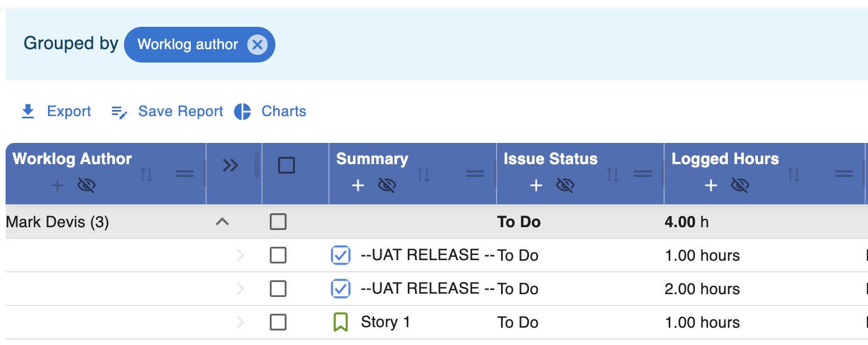Viewport: 868px width, 345px height.
Task: Toggle checkbox for 1.00 hours UAT RELEASE row
Action: (x=278, y=256)
